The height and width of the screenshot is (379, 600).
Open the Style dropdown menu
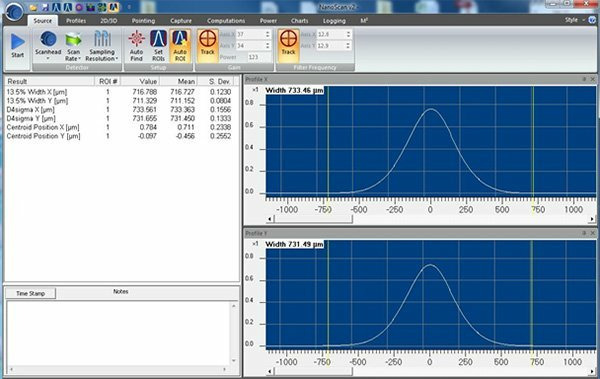click(x=575, y=20)
